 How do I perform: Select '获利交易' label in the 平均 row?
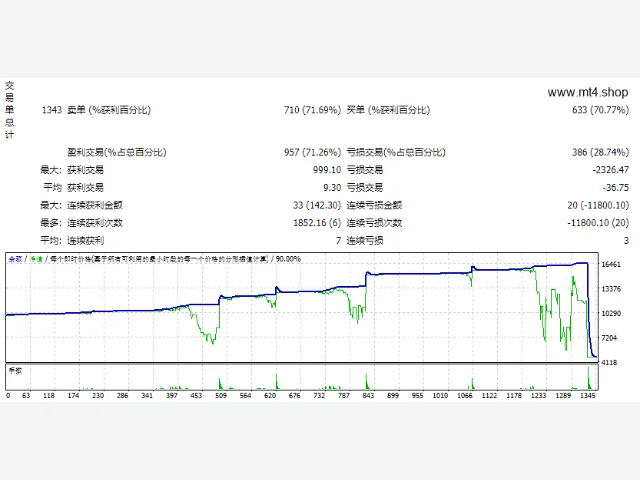(x=85, y=188)
